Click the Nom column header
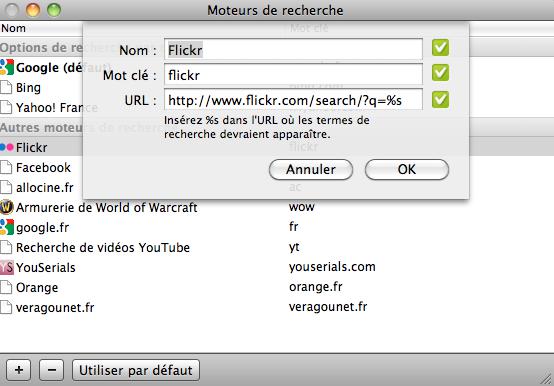 click(x=13, y=28)
